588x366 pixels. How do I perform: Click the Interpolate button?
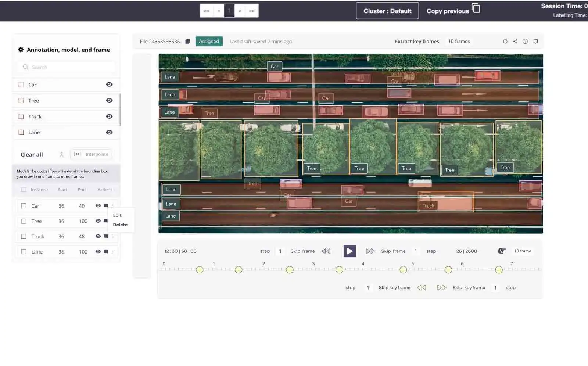(91, 154)
